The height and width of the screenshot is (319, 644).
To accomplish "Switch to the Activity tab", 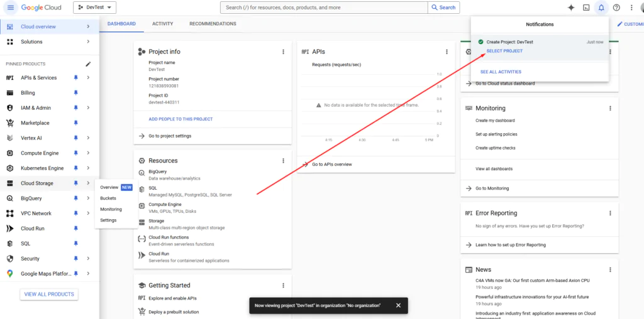I will 163,24.
